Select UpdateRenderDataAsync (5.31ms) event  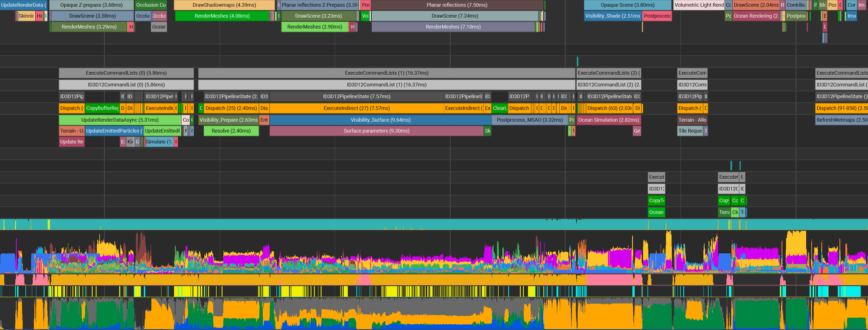coord(120,120)
